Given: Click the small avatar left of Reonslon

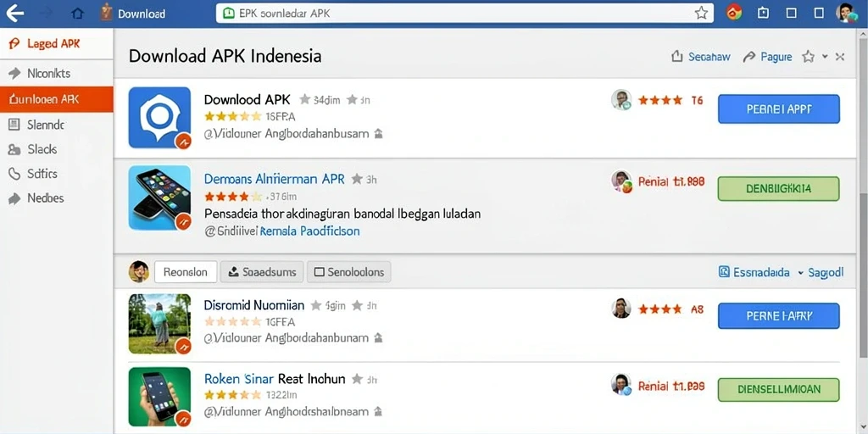Looking at the screenshot, I should pos(138,272).
